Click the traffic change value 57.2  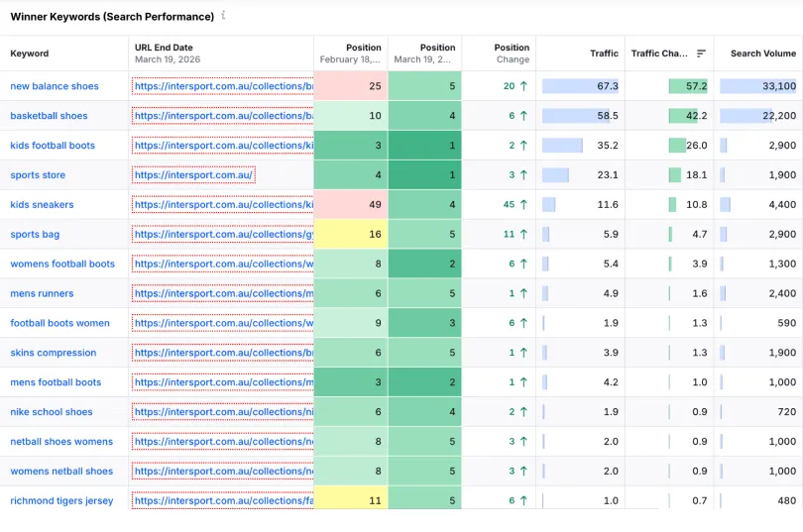click(x=697, y=86)
